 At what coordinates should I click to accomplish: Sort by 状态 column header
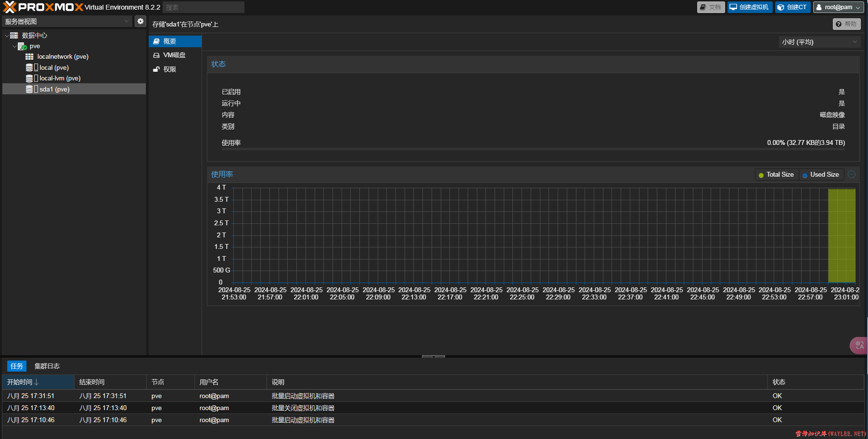click(x=816, y=382)
